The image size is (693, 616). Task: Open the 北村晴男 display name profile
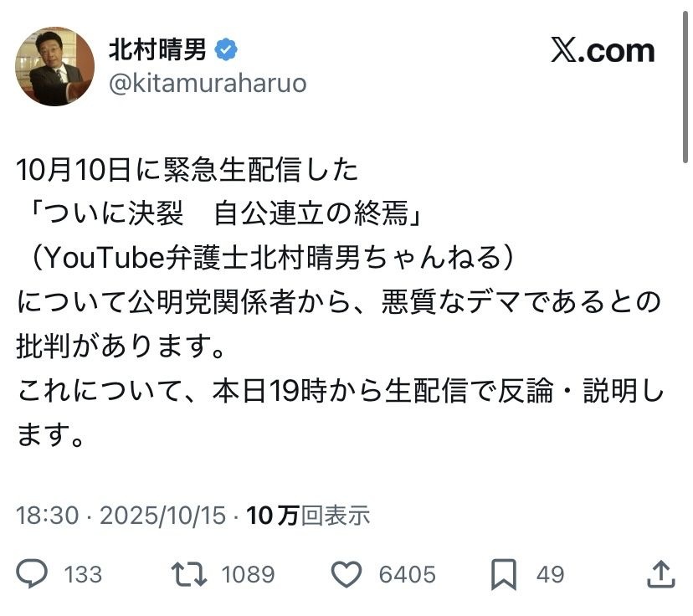(157, 50)
